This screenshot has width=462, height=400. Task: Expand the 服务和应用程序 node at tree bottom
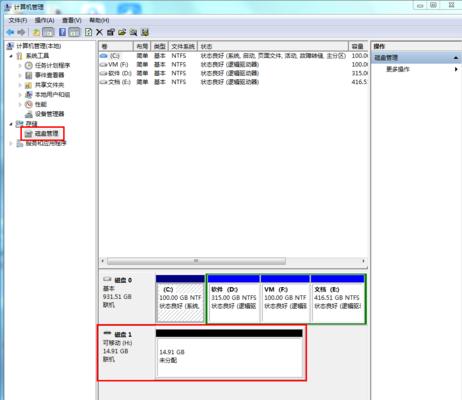11,143
